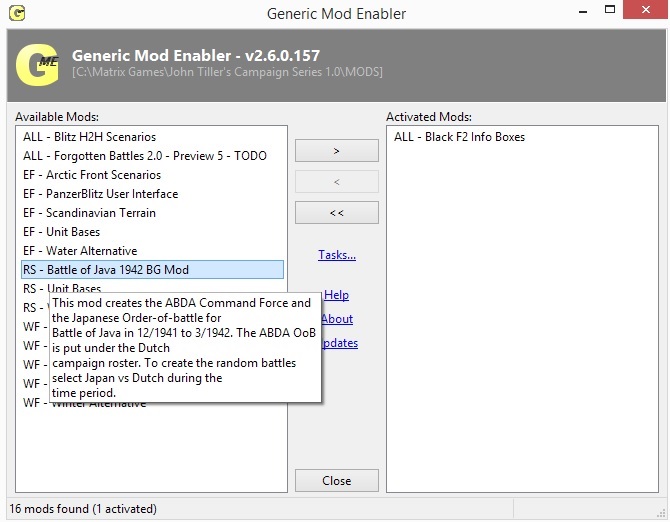The width and height of the screenshot is (670, 522).
Task: Maximize the Generic Mod Enabler window
Action: [x=610, y=9]
